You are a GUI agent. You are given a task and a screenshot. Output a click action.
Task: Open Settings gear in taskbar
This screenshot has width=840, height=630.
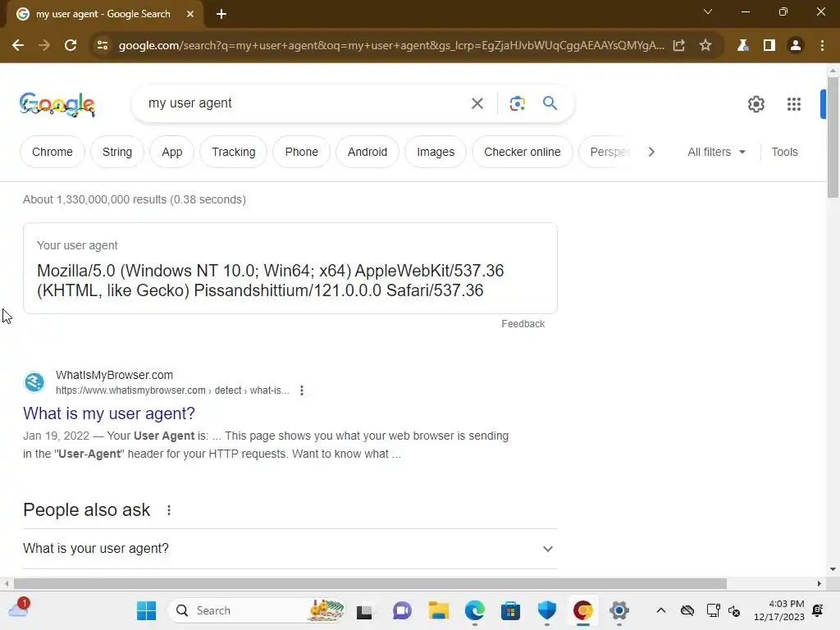(619, 610)
